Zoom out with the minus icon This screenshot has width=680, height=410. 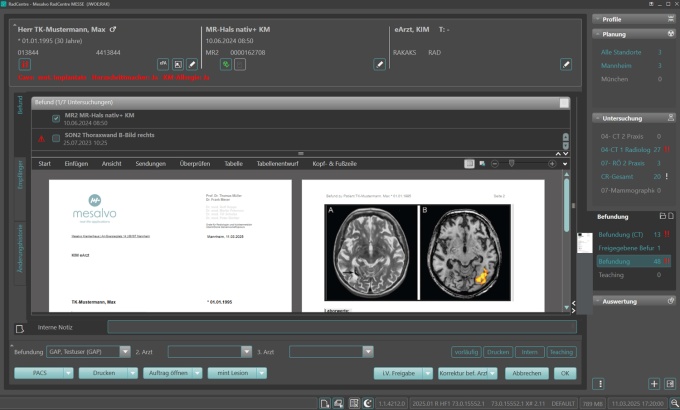[x=495, y=164]
